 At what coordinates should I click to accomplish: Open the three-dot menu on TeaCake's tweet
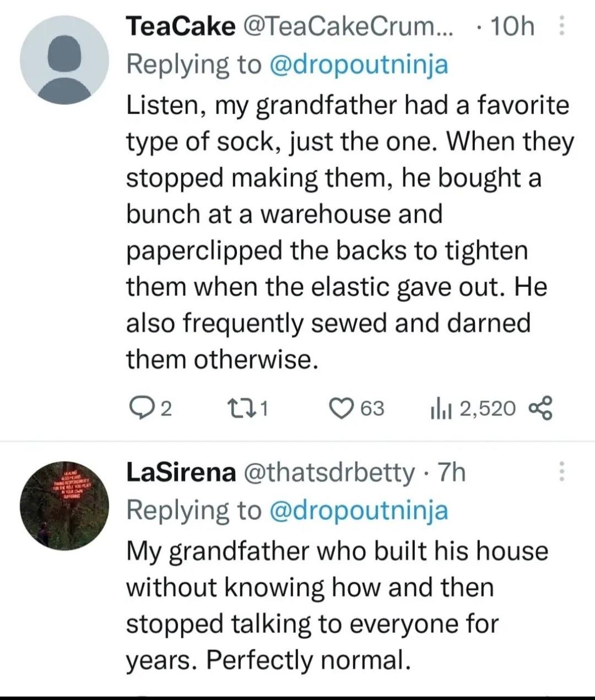[562, 26]
